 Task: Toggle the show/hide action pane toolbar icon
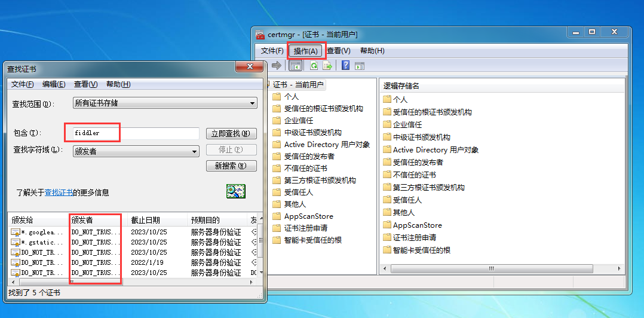click(x=360, y=65)
